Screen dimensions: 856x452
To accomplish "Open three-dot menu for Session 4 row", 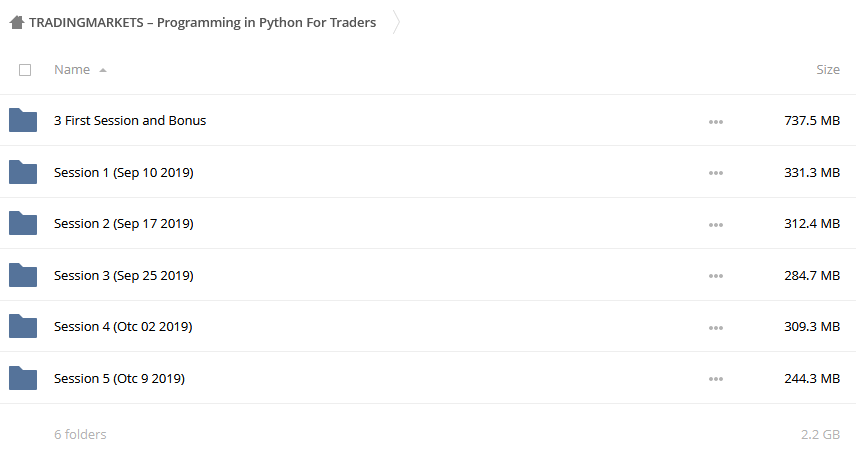I will [x=716, y=328].
